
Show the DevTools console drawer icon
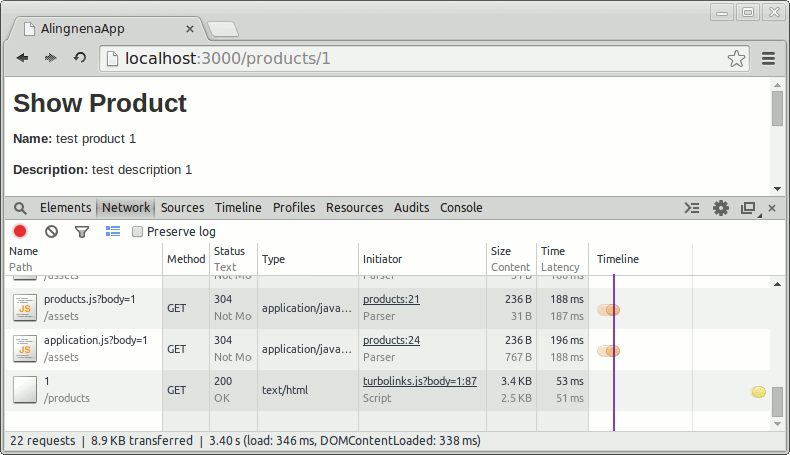point(691,208)
